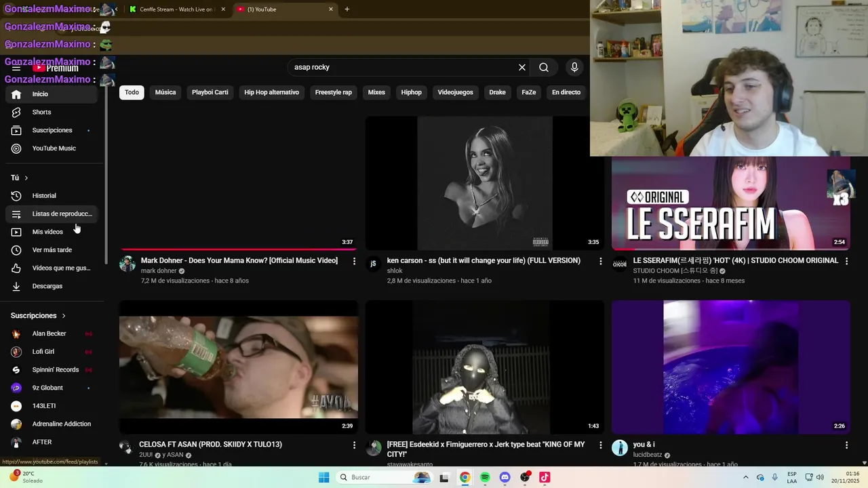868x488 pixels.
Task: Play ken carson ss video thumbnail
Action: tap(485, 183)
